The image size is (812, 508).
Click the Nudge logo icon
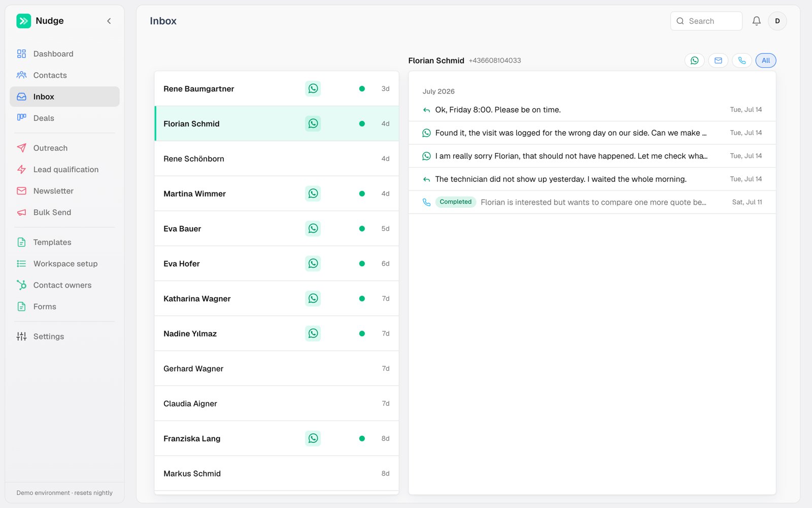click(23, 21)
